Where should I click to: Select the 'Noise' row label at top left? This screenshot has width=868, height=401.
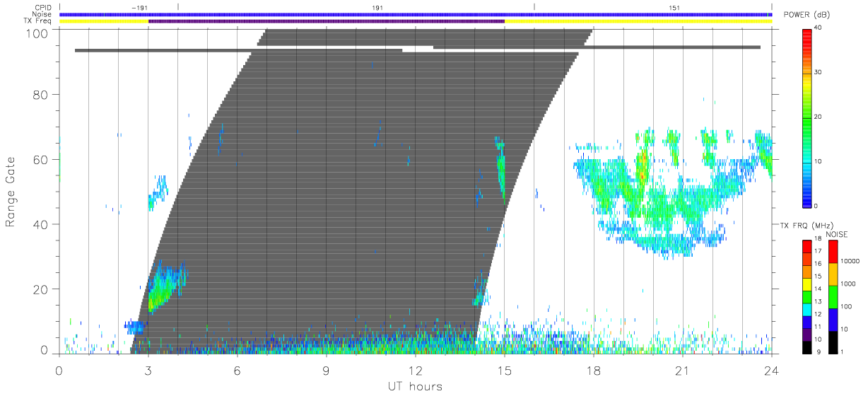[x=44, y=14]
